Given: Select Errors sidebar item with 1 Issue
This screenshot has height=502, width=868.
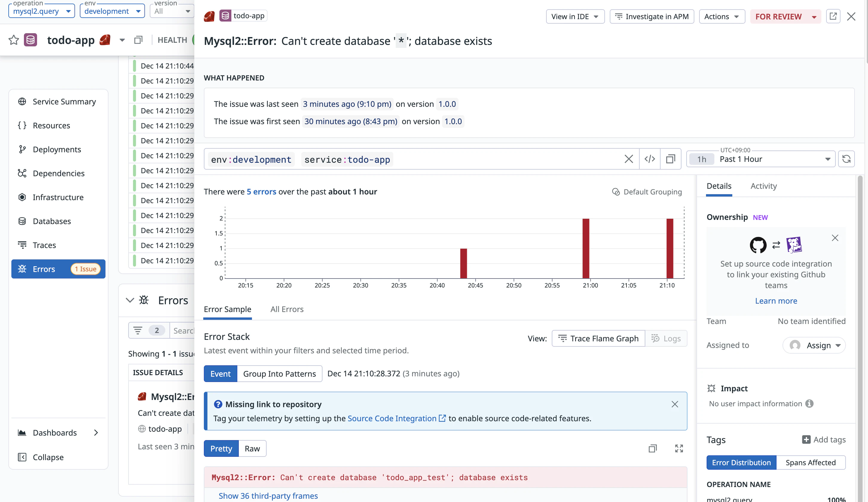Looking at the screenshot, I should pos(58,269).
